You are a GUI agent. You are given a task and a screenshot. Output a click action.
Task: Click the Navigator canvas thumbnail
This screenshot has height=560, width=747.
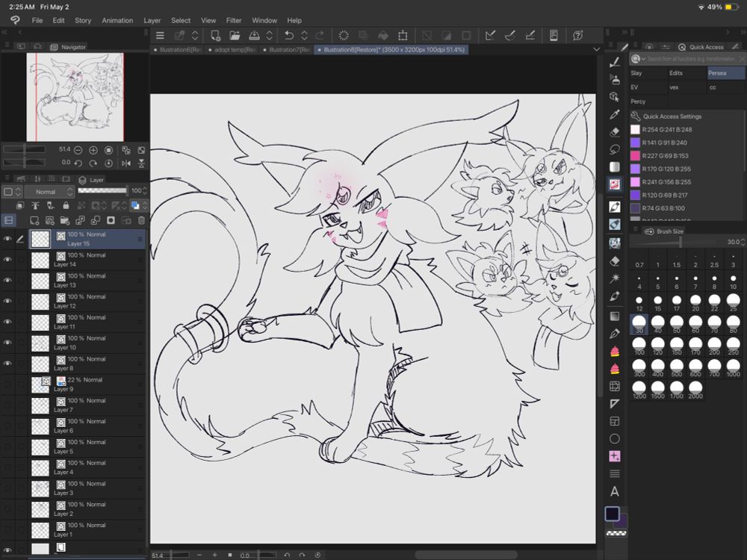pos(75,96)
